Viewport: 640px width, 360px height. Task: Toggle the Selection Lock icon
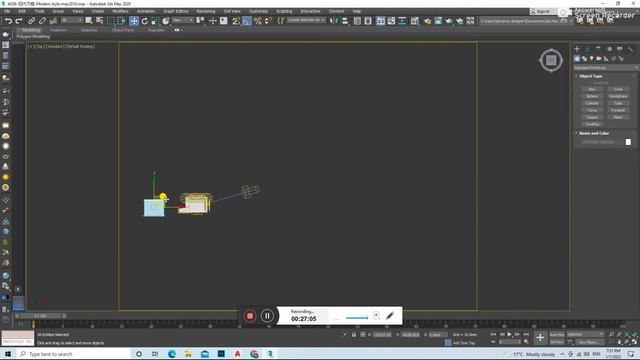[354, 335]
